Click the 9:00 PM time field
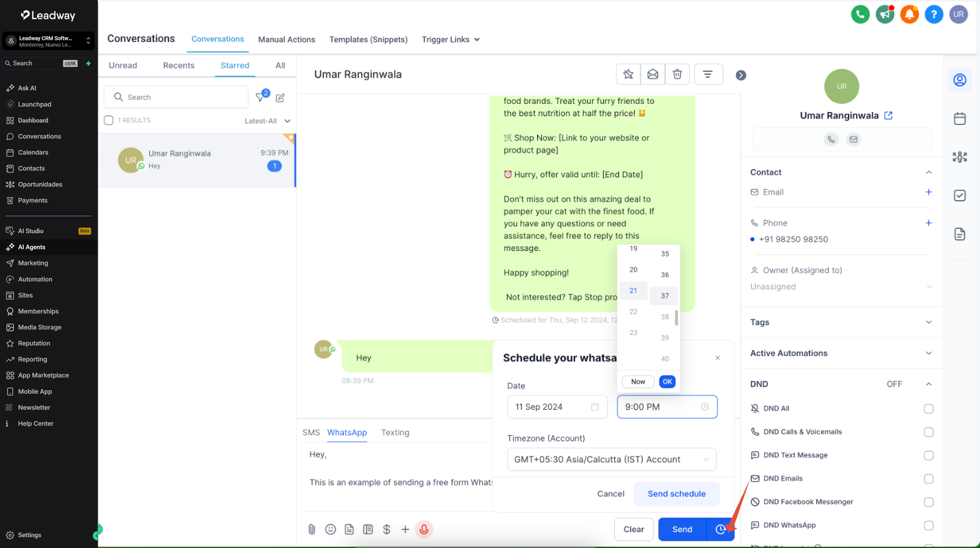Viewport: 980px width, 548px height. tap(667, 407)
